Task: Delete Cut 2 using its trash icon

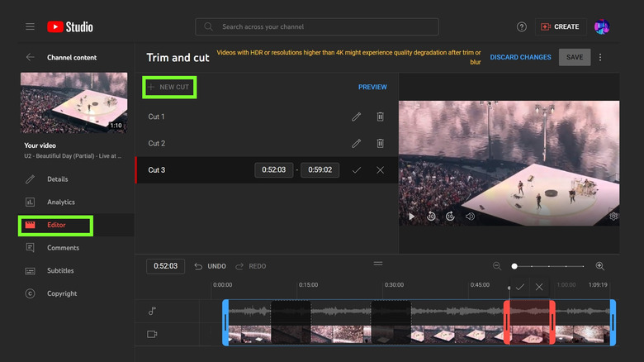Action: [x=380, y=144]
